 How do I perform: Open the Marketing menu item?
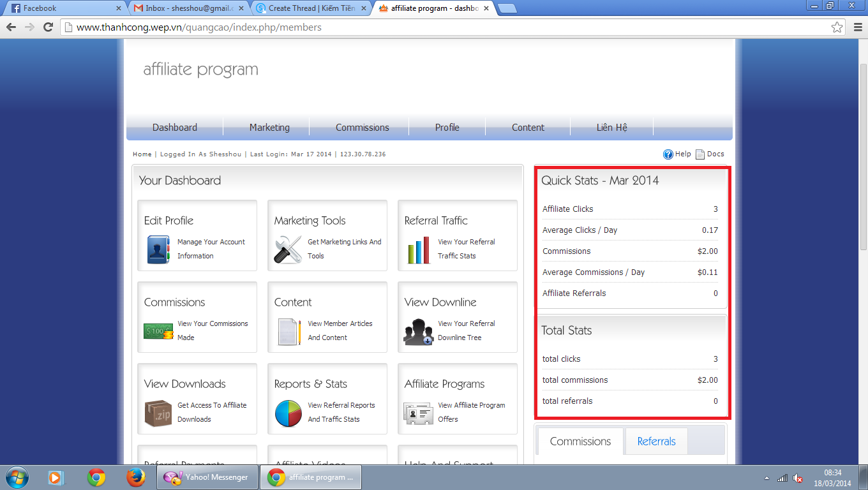click(269, 128)
